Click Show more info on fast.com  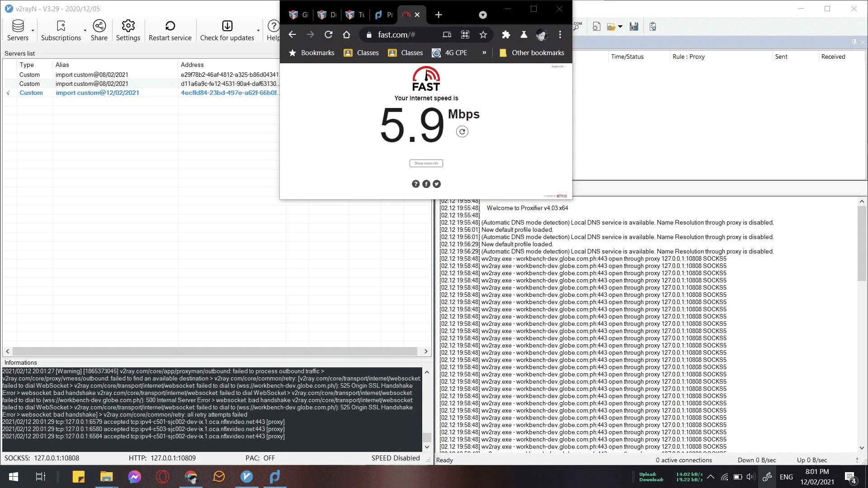(426, 163)
